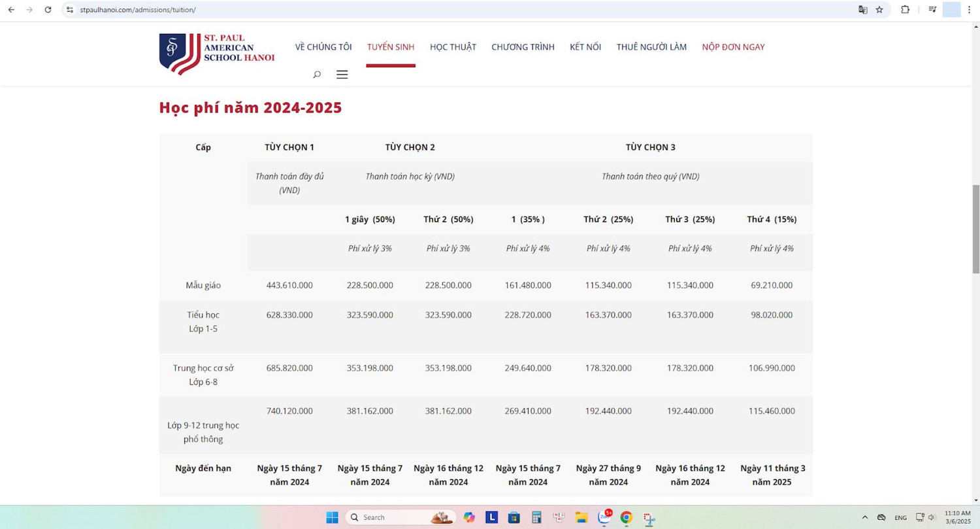Click the CHƯƠNG TRÌNH navigation item
This screenshot has height=529, width=980.
point(523,47)
